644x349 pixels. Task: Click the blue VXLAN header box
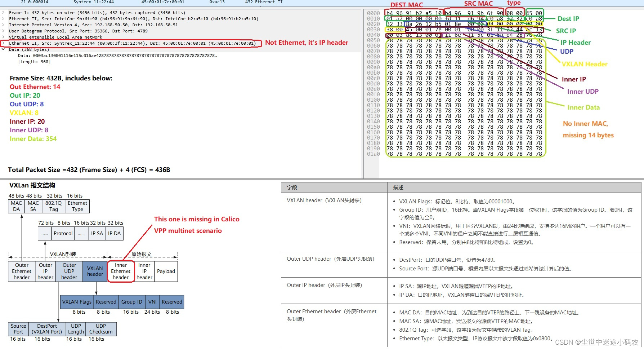(95, 271)
